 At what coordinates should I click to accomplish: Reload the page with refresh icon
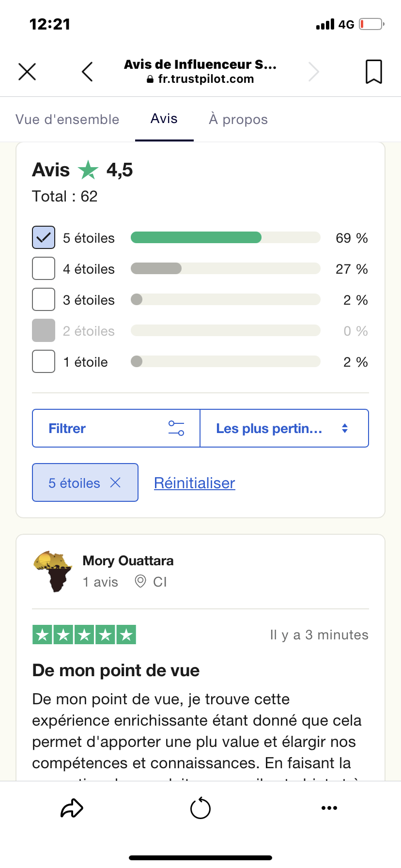tap(200, 808)
